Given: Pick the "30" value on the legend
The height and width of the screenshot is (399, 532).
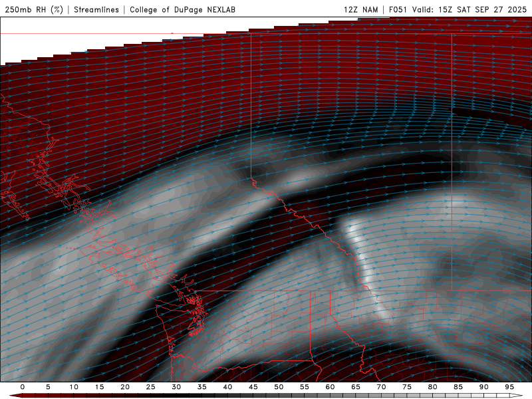Looking at the screenshot, I should (x=176, y=387).
